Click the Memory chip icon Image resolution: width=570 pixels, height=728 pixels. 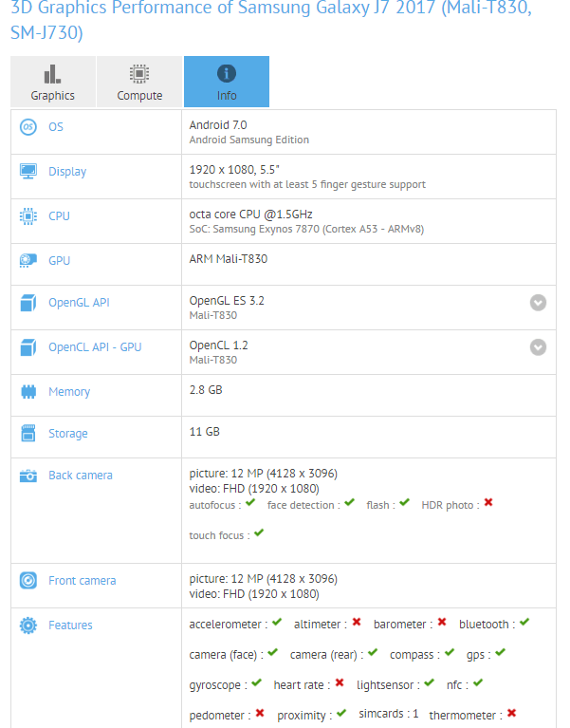click(28, 391)
